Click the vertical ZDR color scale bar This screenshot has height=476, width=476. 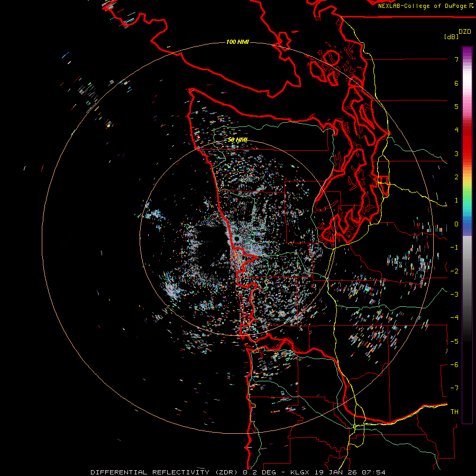(467, 235)
